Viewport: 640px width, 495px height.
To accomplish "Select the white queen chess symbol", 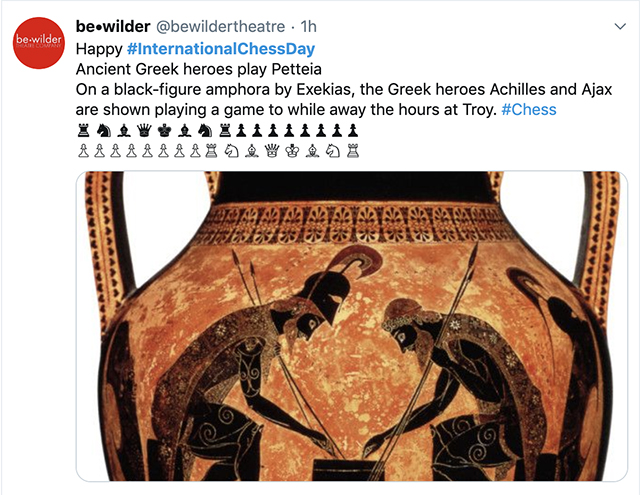I will [x=271, y=151].
